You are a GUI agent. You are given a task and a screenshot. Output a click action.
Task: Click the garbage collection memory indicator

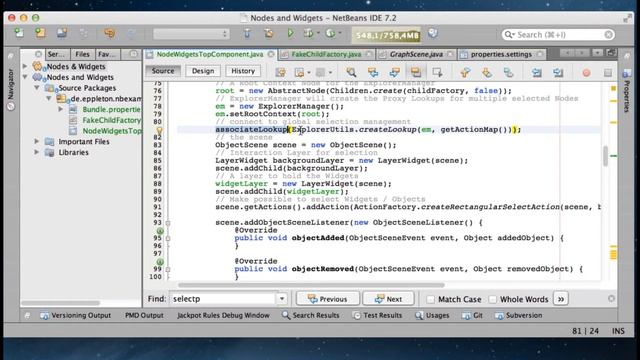(387, 36)
